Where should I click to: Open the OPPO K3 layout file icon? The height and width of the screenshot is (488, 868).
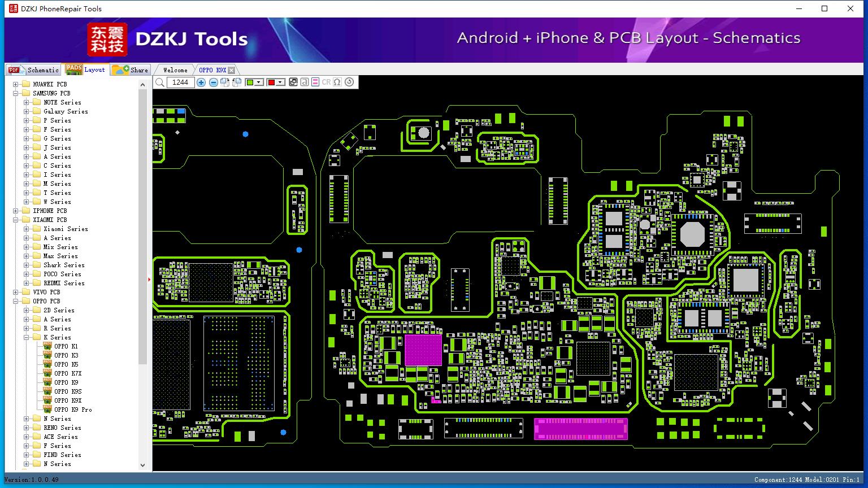click(47, 355)
